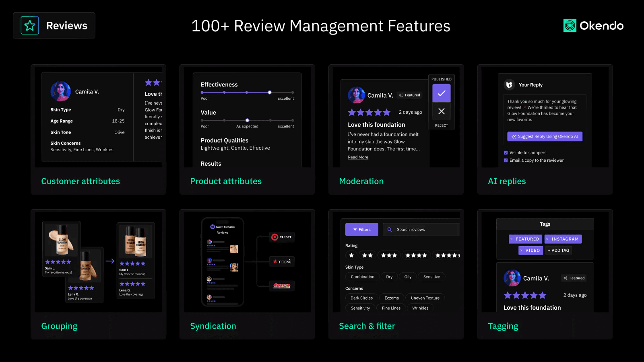Select the Combination skin type chip
This screenshot has height=362, width=644.
click(x=362, y=277)
